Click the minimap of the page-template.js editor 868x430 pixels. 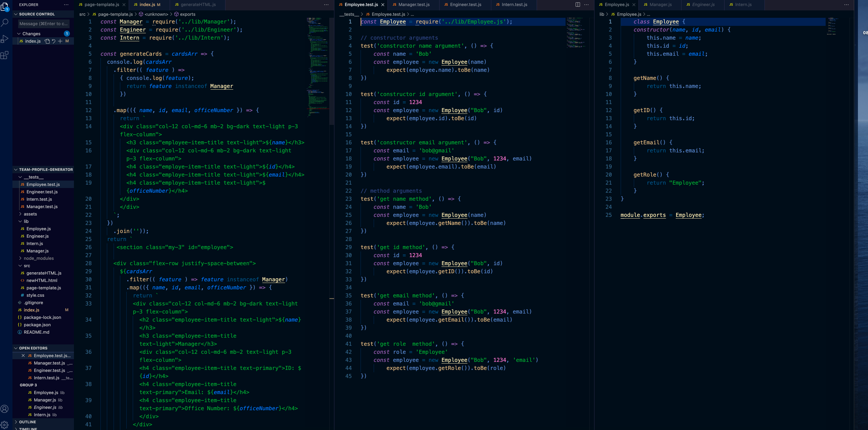(318, 67)
